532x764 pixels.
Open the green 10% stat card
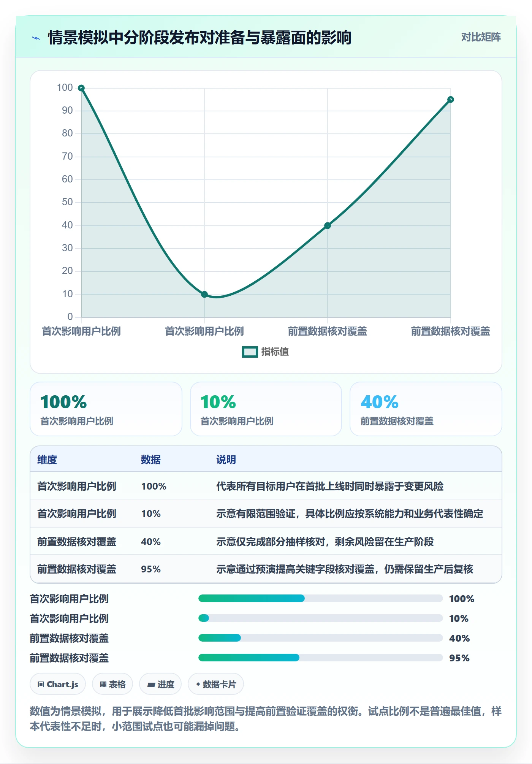click(266, 409)
